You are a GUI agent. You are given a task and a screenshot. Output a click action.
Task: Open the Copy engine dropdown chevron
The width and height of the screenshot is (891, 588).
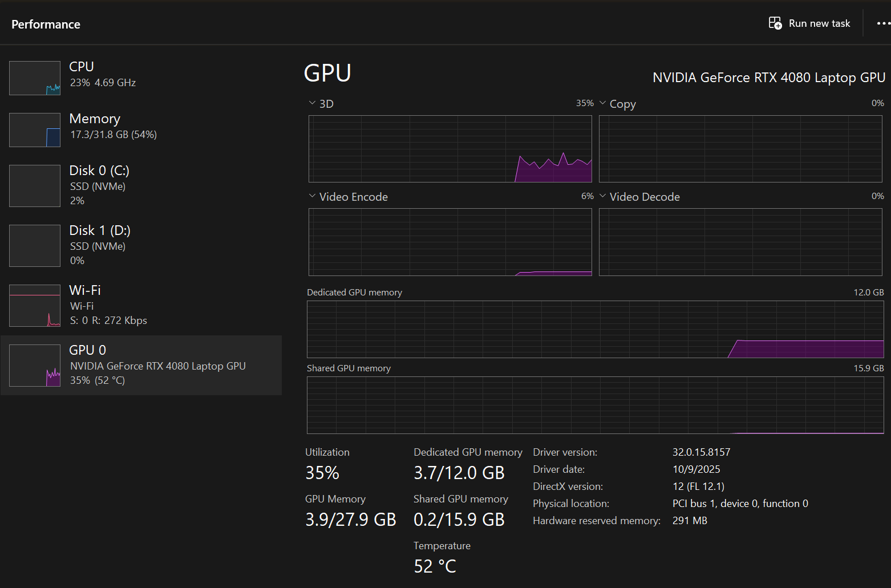tap(603, 103)
